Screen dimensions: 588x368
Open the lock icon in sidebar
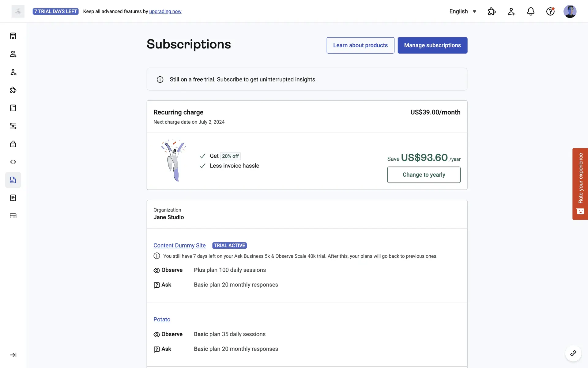coord(13,144)
